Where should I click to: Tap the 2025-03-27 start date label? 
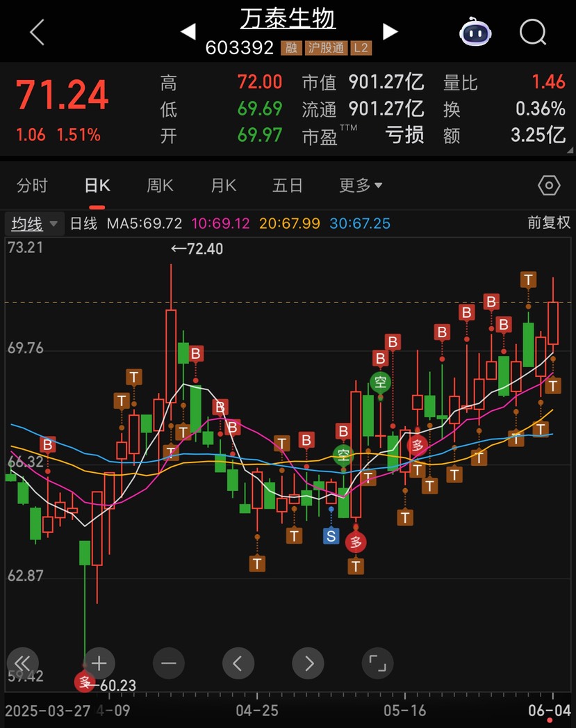pos(48,711)
